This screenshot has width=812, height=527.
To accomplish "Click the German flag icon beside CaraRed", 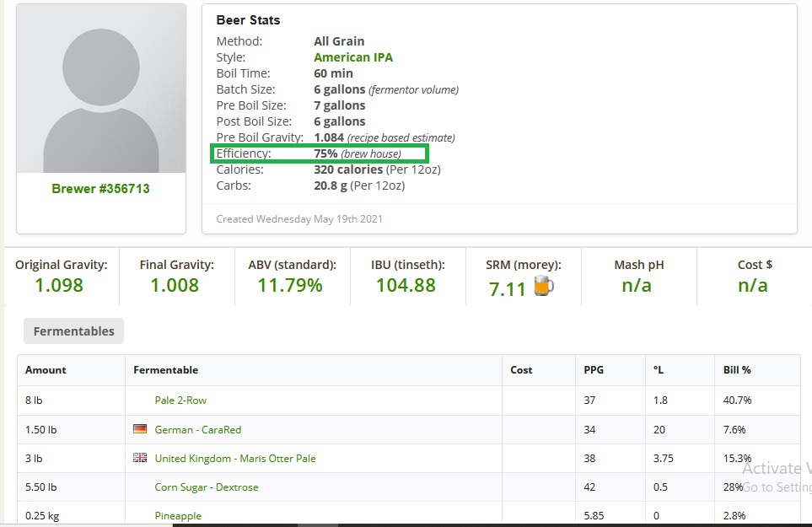I will (140, 429).
